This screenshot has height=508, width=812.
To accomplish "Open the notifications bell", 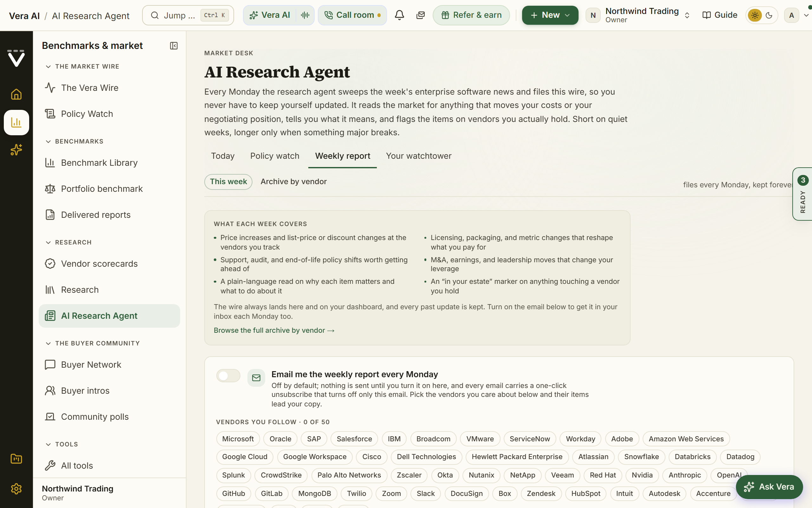I will (399, 15).
